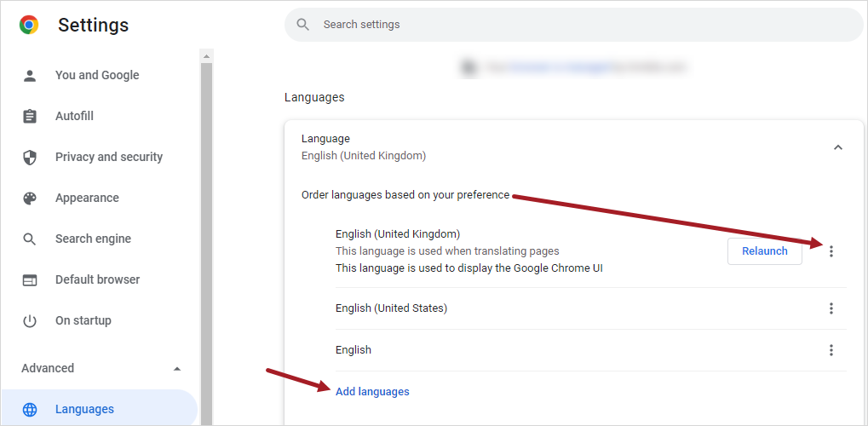
Task: Click the Autofill clipboard icon
Action: pos(29,117)
